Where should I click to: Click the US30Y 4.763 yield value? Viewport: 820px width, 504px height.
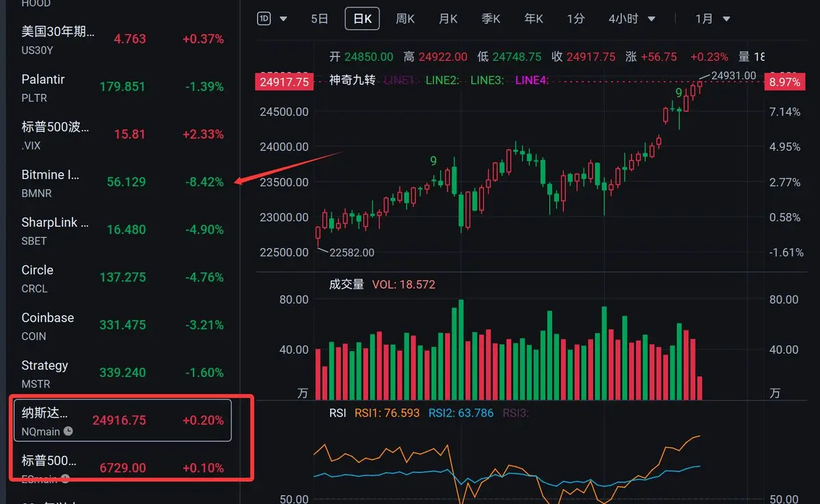click(x=130, y=39)
